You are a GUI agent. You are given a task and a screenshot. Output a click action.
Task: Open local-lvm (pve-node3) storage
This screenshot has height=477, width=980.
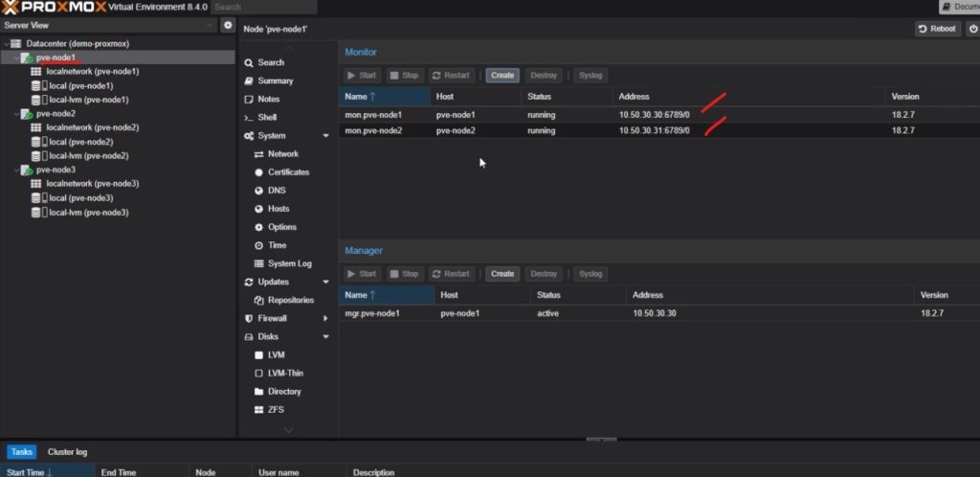coord(89,213)
